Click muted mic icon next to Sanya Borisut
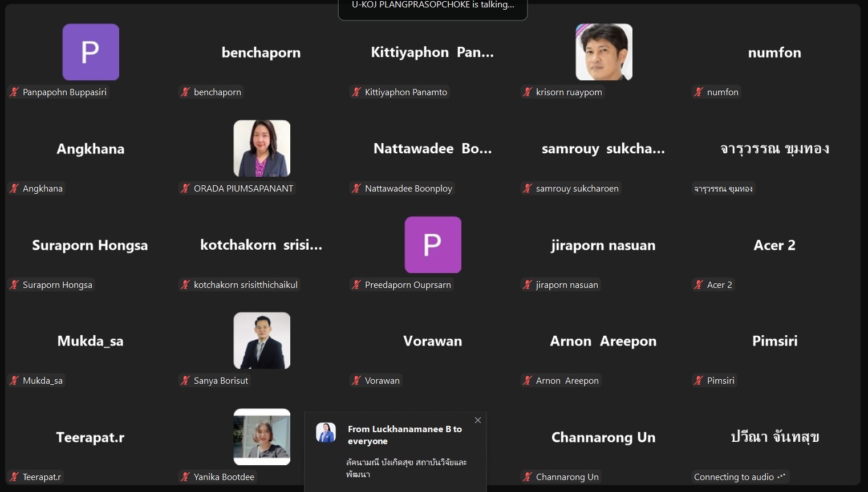868x492 pixels. tap(185, 380)
